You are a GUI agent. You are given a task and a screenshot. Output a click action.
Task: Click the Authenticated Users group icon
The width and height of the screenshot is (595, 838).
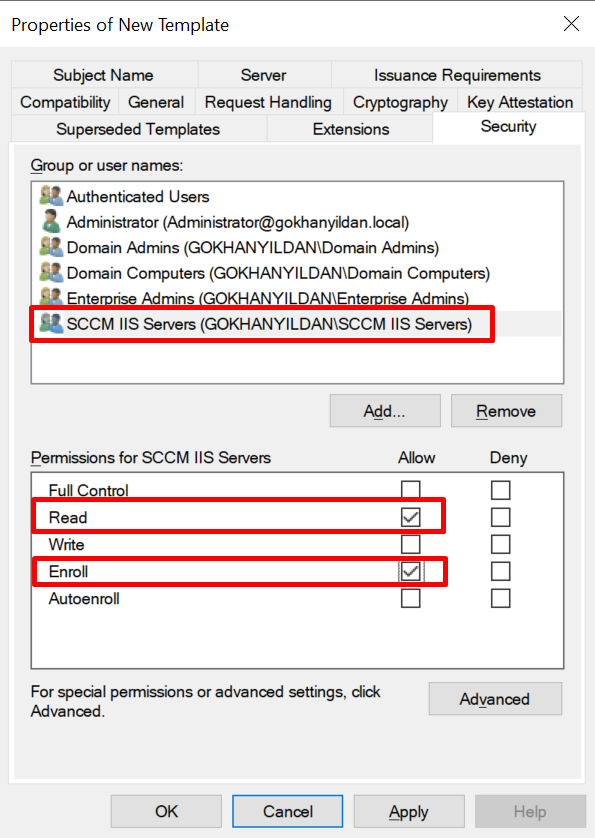click(51, 196)
